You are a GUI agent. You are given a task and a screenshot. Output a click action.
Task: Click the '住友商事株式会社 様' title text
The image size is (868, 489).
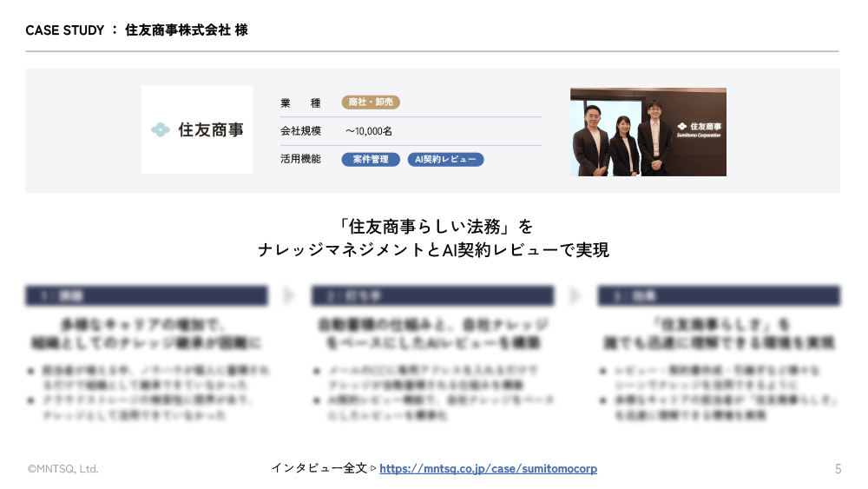coord(187,30)
